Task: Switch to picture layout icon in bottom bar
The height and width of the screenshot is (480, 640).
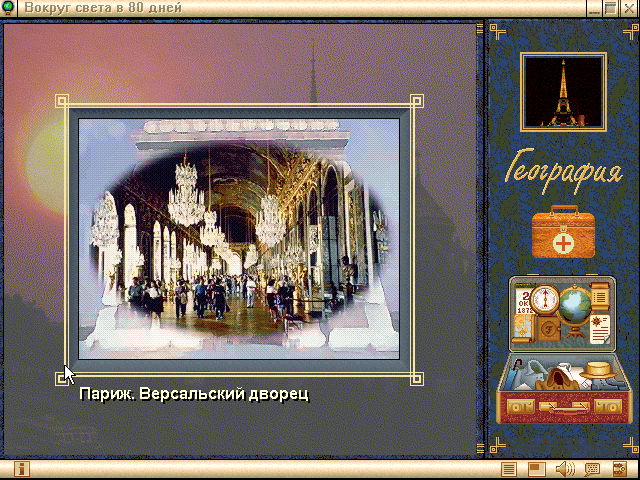Action: click(536, 469)
